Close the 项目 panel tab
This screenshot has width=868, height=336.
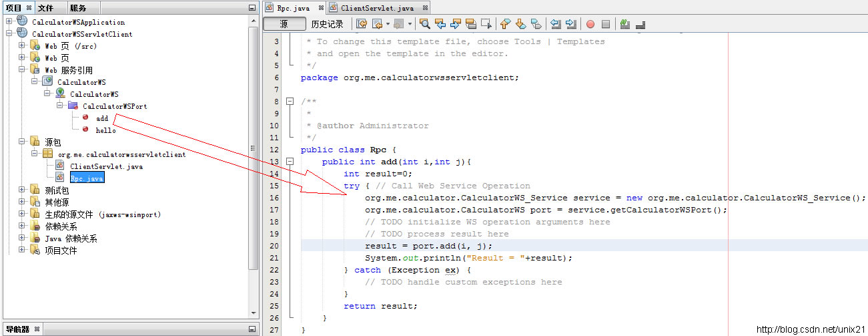(29, 8)
